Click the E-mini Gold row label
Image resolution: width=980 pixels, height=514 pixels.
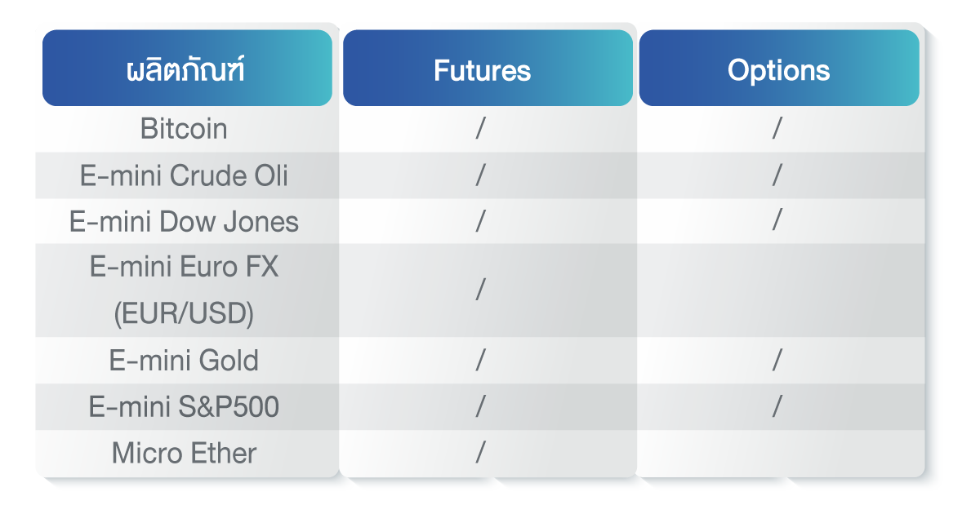[184, 361]
